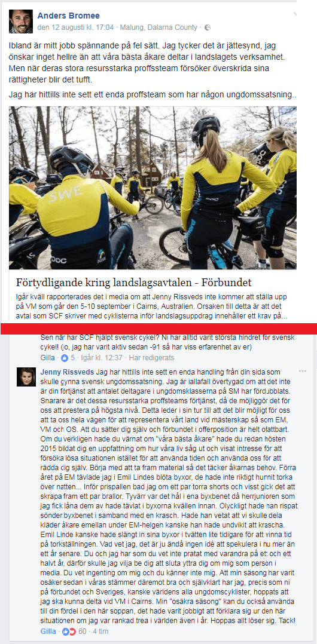This screenshot has height=644, width=317.
Task: Open the three-dot menu on Jenny's comment
Action: (x=303, y=372)
